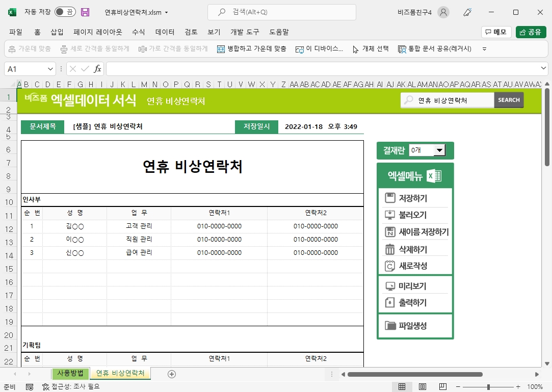Viewport: 552px width, 392px height.
Task: Insert function using the fx icon
Action: pyautogui.click(x=98, y=69)
